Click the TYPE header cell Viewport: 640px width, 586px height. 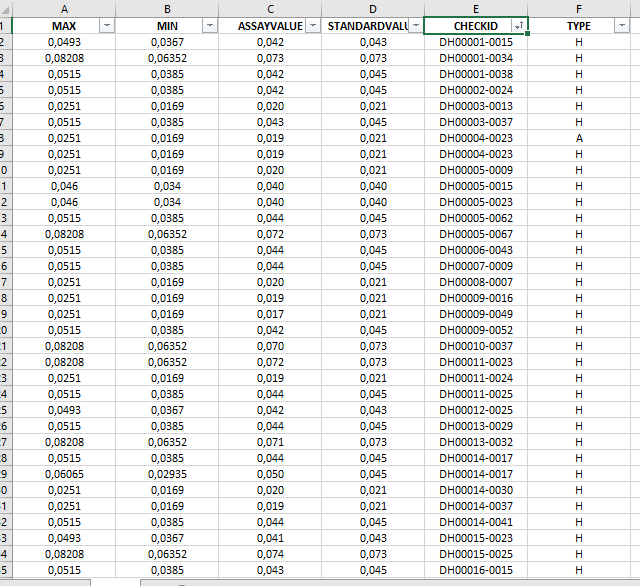coord(579,26)
